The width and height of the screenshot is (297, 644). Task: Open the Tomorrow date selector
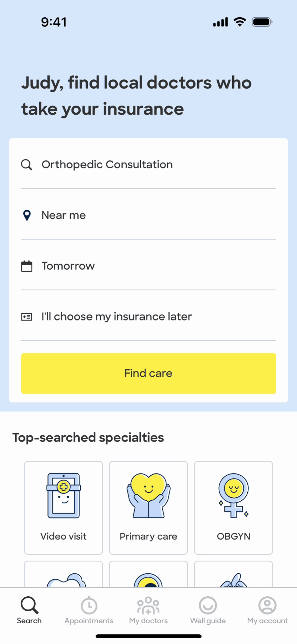coord(148,266)
